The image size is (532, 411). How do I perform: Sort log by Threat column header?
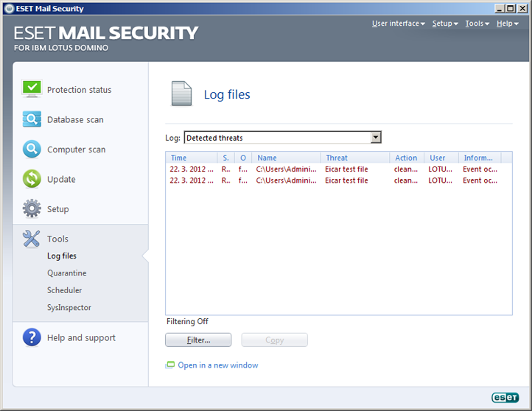(x=355, y=158)
